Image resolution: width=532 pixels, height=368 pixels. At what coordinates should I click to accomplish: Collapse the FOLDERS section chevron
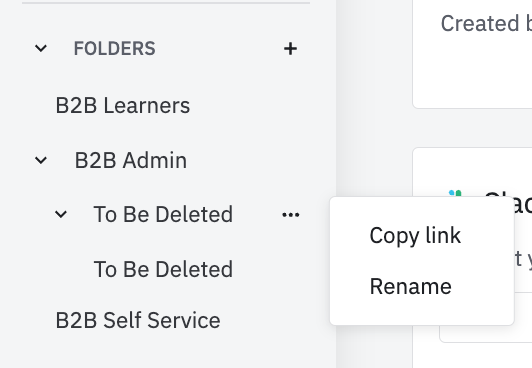pyautogui.click(x=41, y=48)
